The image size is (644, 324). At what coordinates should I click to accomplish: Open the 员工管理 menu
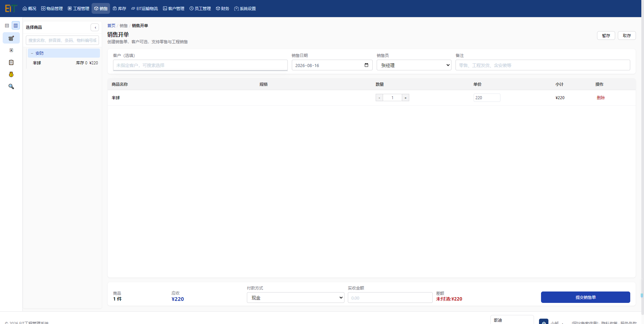pyautogui.click(x=200, y=8)
